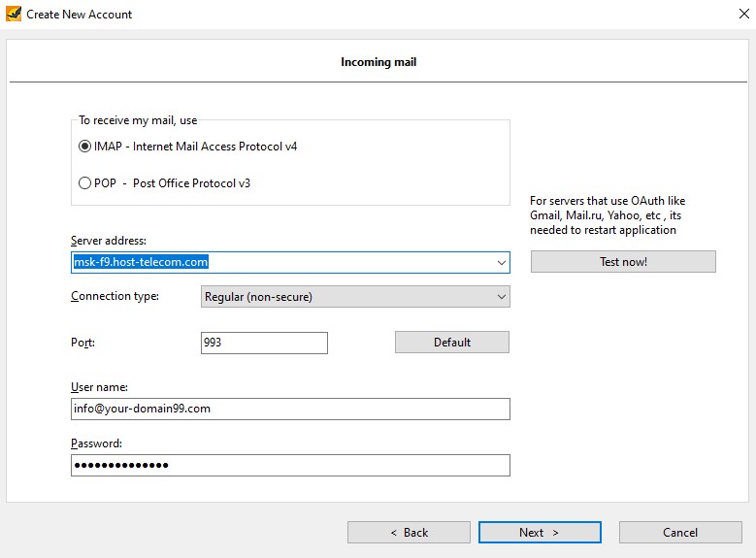Image resolution: width=756 pixels, height=558 pixels.
Task: Click the Connection type label text
Action: click(115, 296)
